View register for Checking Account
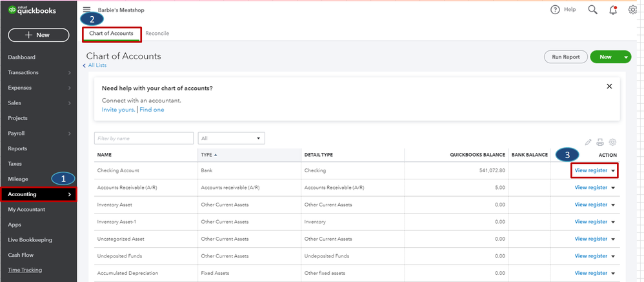Viewport: 644px width, 282px height. click(x=590, y=170)
